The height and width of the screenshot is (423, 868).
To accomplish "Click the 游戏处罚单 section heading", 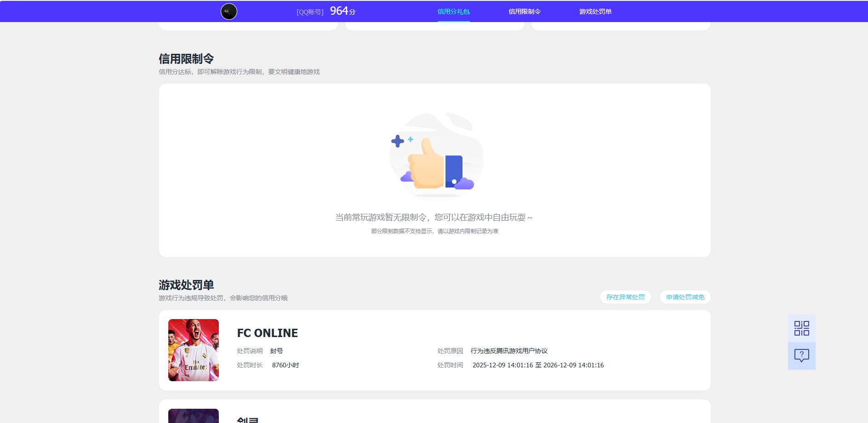I will [186, 285].
